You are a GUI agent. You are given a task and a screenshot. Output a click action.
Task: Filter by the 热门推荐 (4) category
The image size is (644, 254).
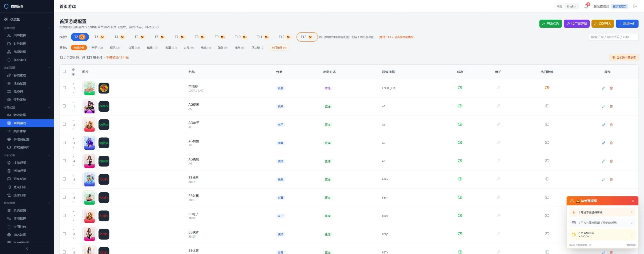click(x=279, y=48)
